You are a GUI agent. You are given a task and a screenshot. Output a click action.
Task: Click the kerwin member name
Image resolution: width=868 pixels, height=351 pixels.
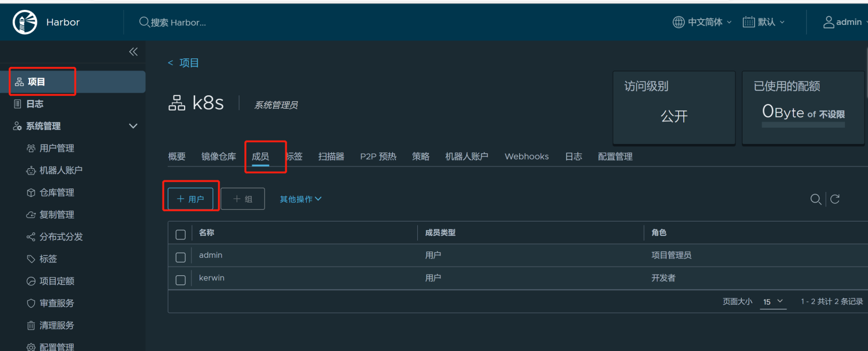coord(212,278)
